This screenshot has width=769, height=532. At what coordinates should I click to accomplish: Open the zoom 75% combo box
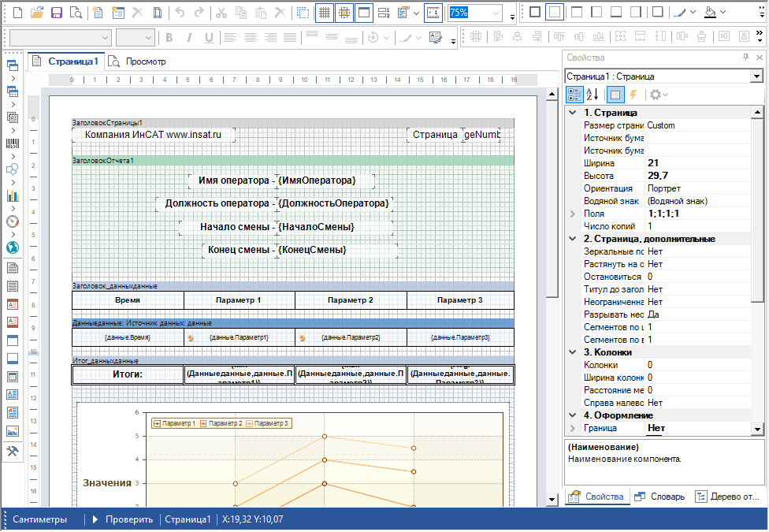tap(475, 13)
